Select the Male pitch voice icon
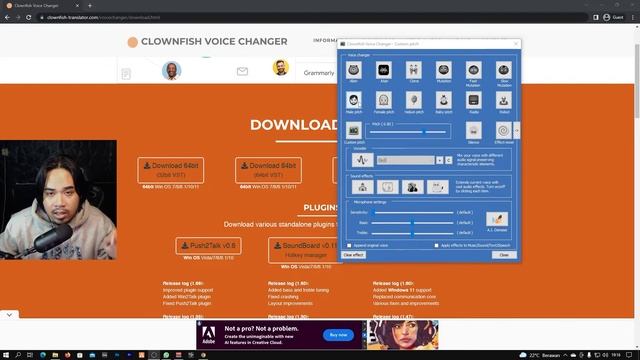This screenshot has height=360, width=640. coord(353,100)
